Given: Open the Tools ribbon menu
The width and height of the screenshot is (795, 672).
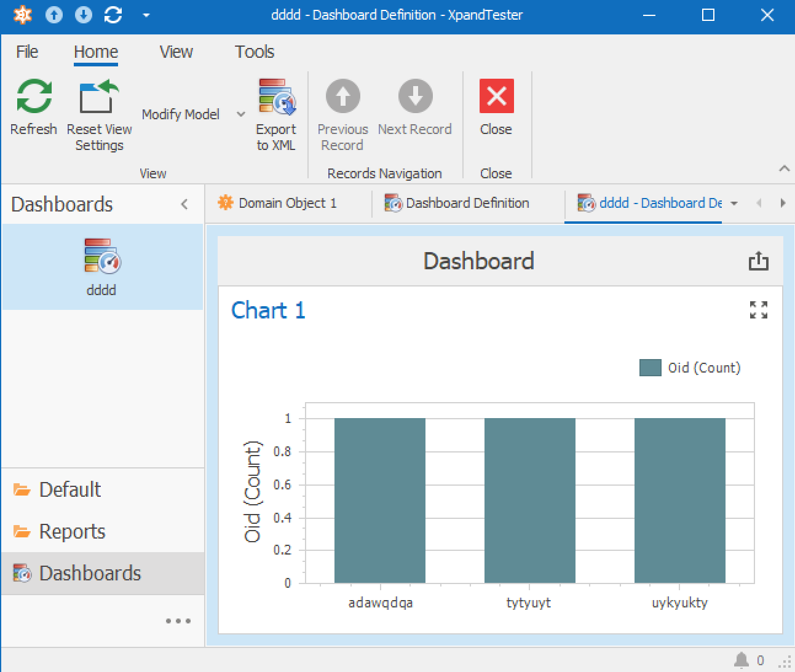Looking at the screenshot, I should point(253,52).
